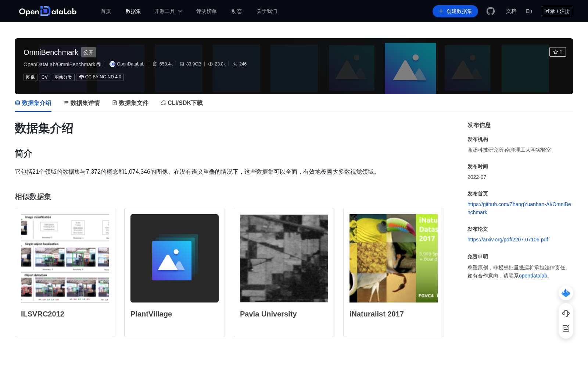588x368 pixels.
Task: Open the GitHub OmniBenchmark homepage link
Action: tap(519, 208)
